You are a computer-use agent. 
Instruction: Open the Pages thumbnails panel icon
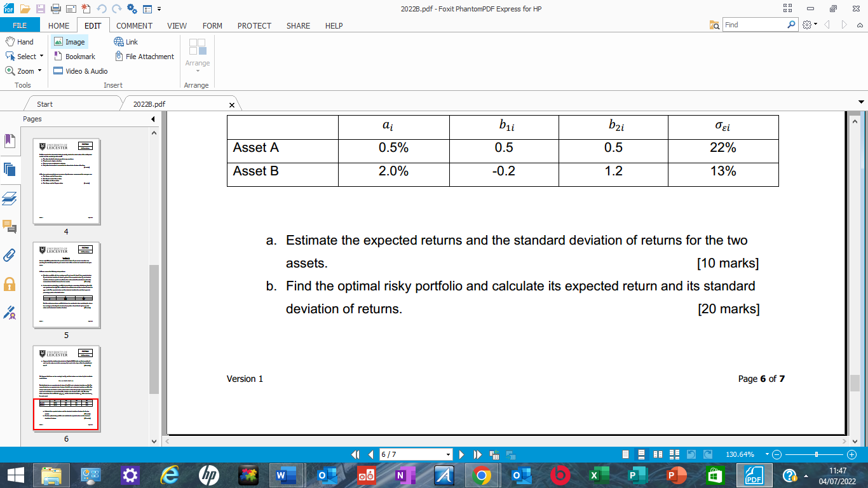pos(10,169)
